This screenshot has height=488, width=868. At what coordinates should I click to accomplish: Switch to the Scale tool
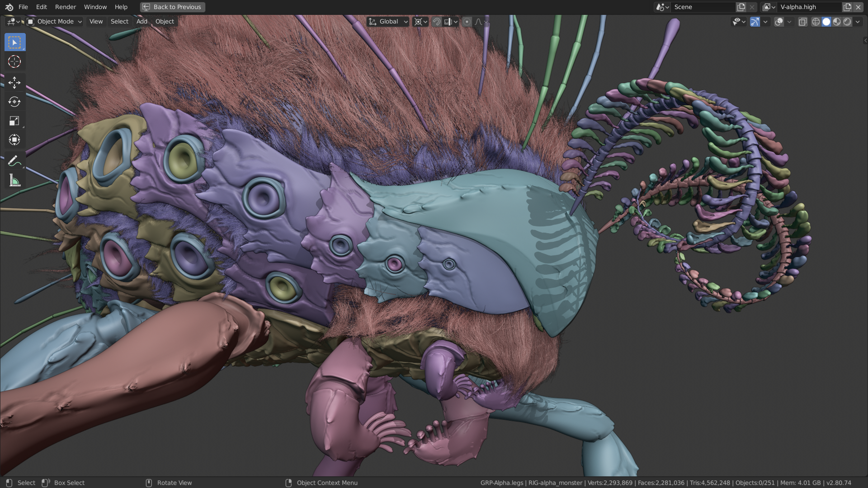click(x=15, y=121)
